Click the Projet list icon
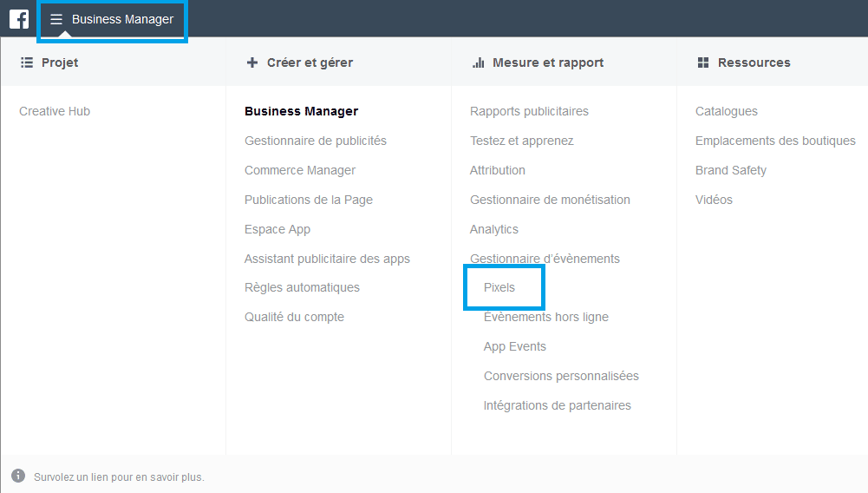 27,62
